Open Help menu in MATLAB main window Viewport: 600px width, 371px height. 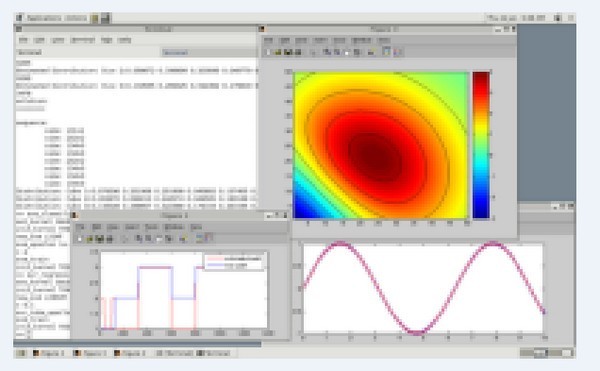coord(124,40)
